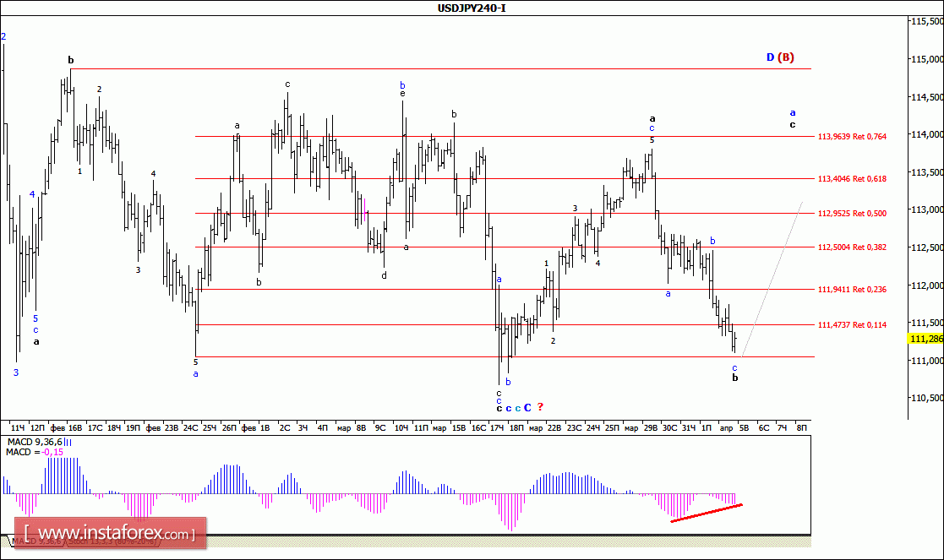This screenshot has width=944, height=560.
Task: Click the current price tag 111,286
Action: tap(926, 339)
